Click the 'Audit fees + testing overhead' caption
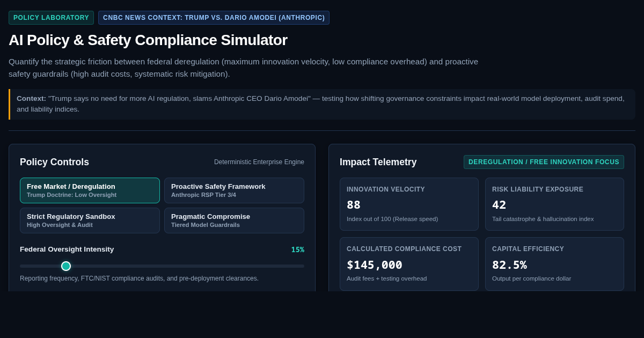The height and width of the screenshot is (338, 644). 387,278
